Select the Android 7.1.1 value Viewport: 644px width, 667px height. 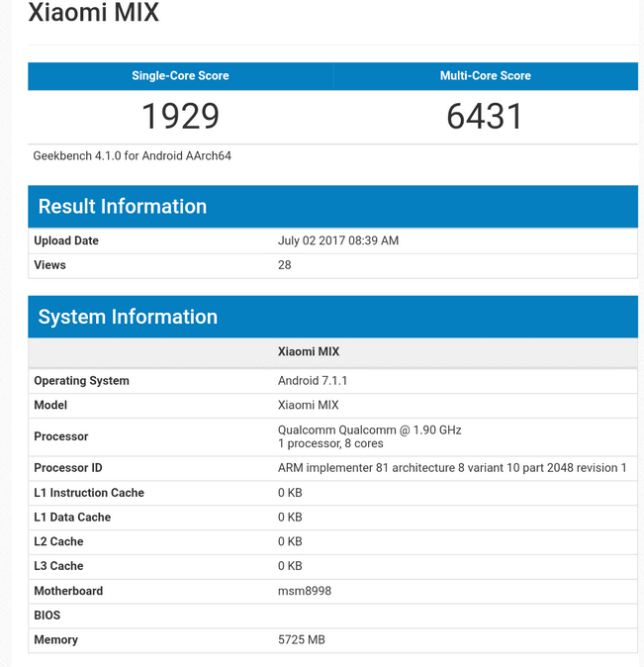pos(313,380)
